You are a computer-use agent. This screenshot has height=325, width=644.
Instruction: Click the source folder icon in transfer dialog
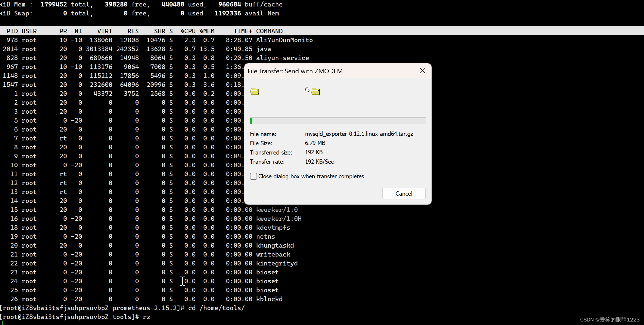255,91
